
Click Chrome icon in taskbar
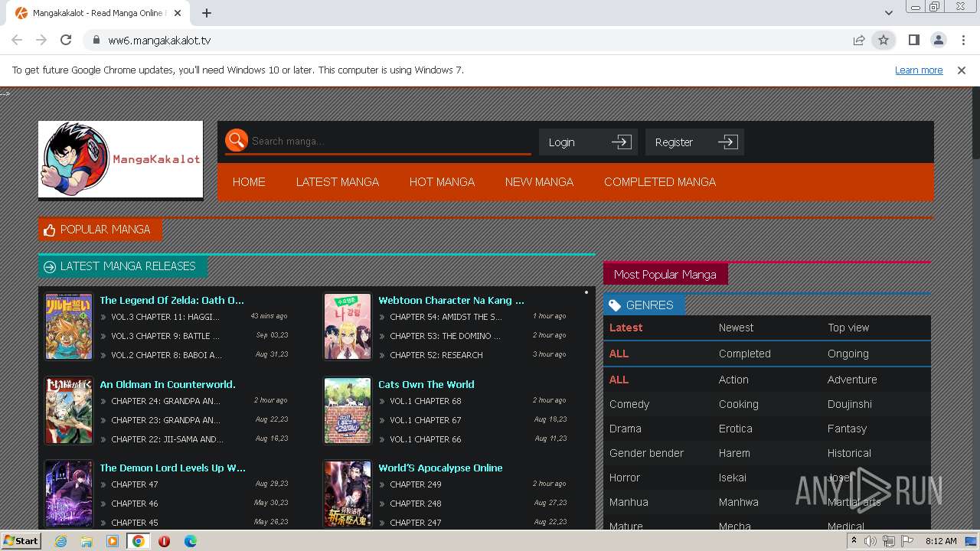pos(139,541)
